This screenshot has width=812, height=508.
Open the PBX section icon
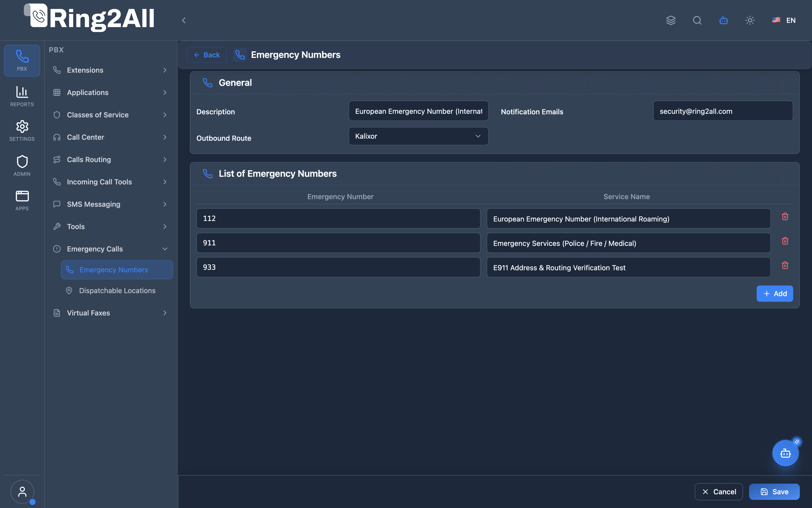click(x=22, y=60)
